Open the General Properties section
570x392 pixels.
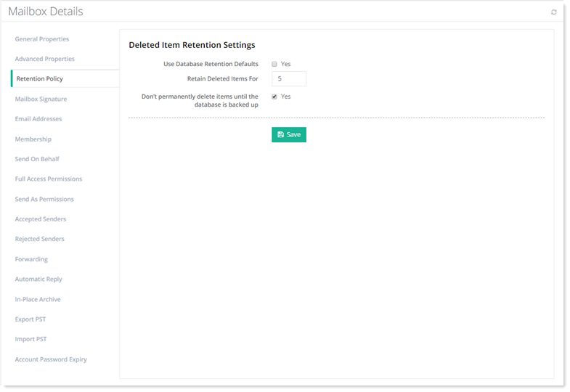[42, 39]
